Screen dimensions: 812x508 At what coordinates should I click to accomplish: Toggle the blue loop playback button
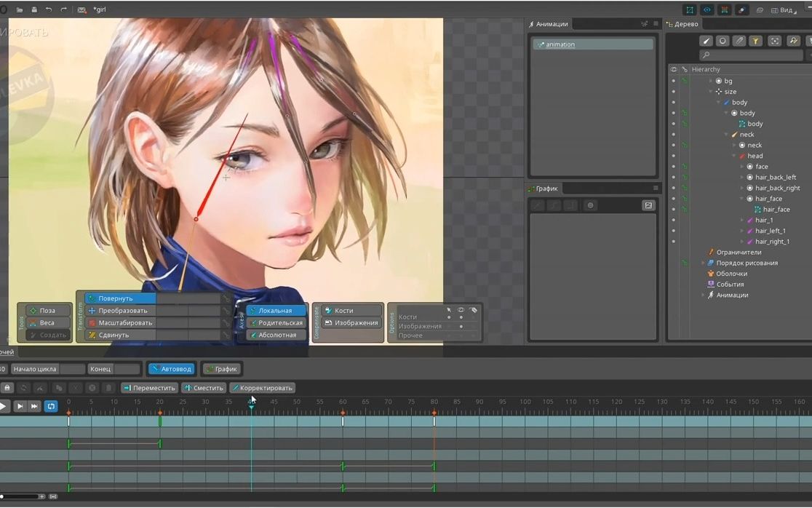(x=51, y=407)
